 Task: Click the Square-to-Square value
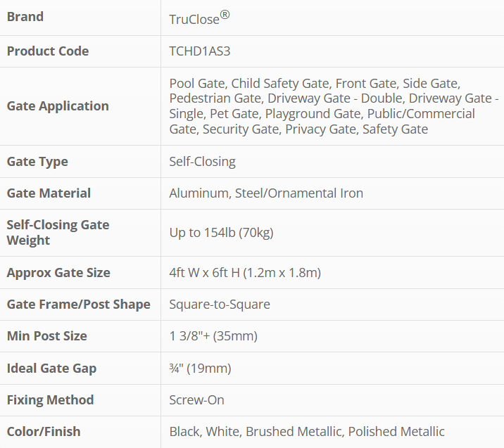220,305
